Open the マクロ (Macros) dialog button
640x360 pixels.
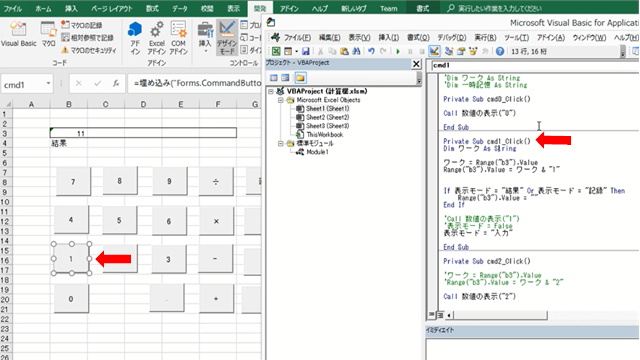[x=48, y=34]
